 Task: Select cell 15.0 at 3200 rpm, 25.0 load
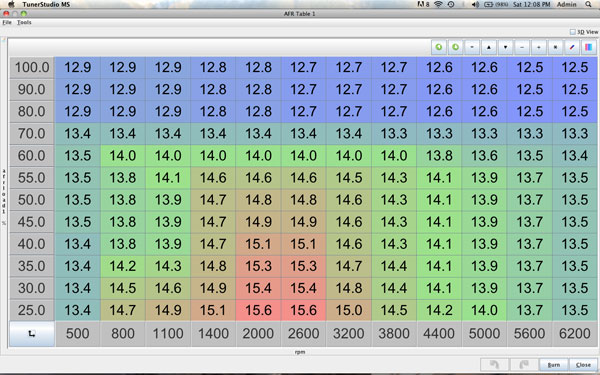pos(349,310)
